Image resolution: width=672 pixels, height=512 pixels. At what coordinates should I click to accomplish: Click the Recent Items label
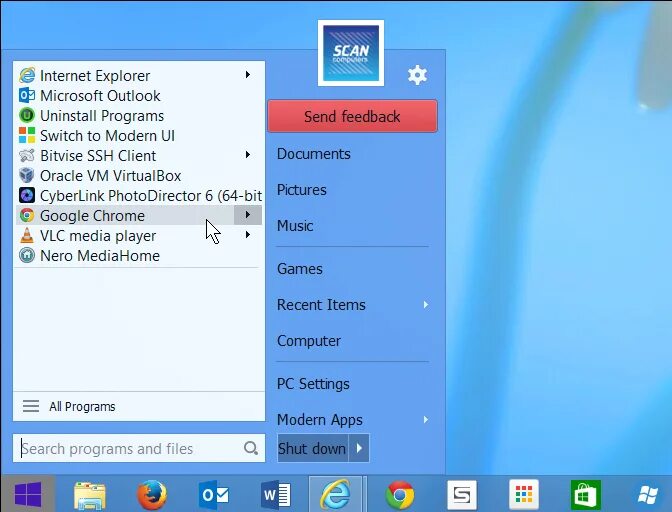pos(321,305)
